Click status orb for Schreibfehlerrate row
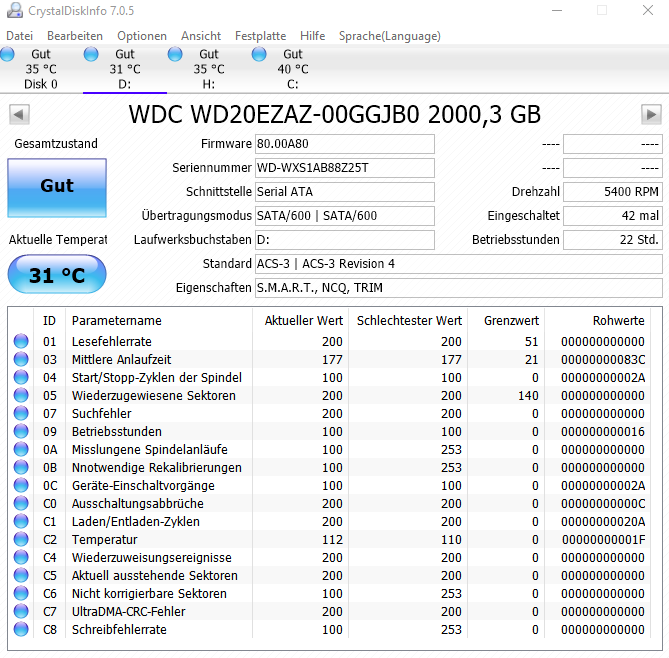669x658 pixels. [21, 629]
